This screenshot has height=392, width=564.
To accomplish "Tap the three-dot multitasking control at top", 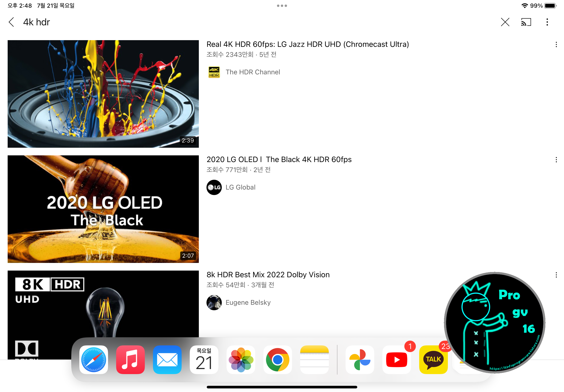I will click(x=282, y=6).
